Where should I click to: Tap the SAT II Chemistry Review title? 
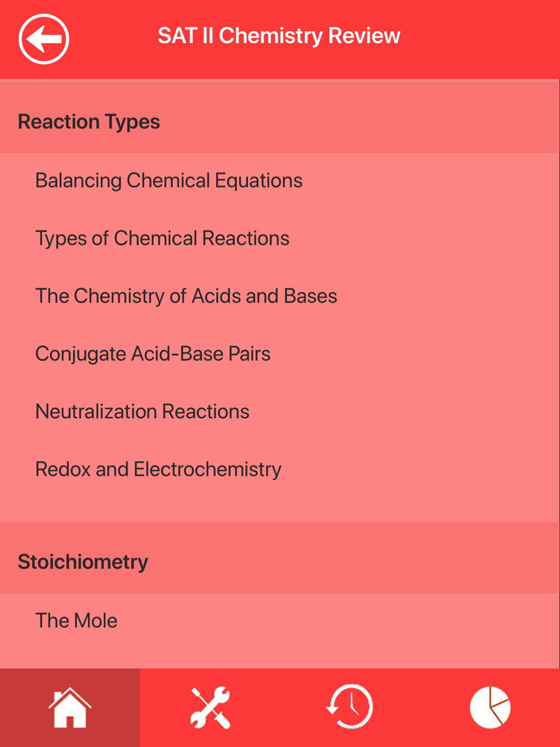[x=279, y=36]
